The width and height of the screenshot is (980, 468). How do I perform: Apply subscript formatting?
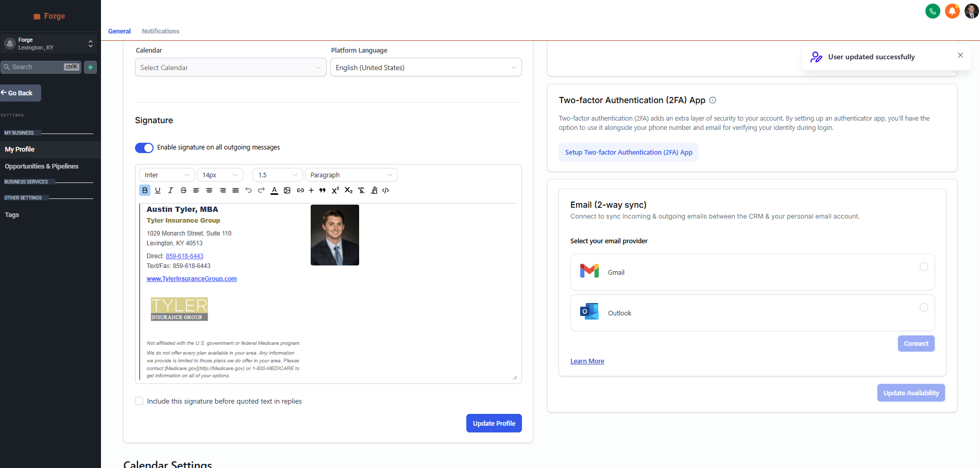348,190
